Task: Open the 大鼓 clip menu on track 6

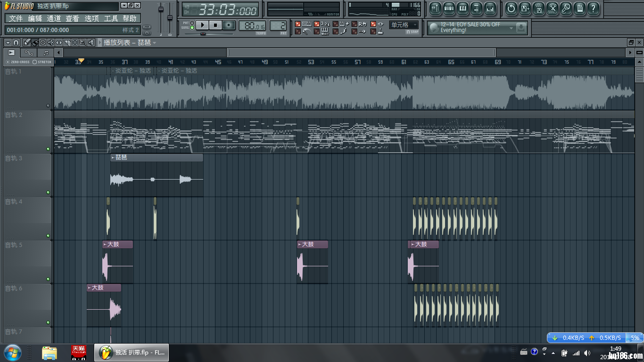Action: 89,288
